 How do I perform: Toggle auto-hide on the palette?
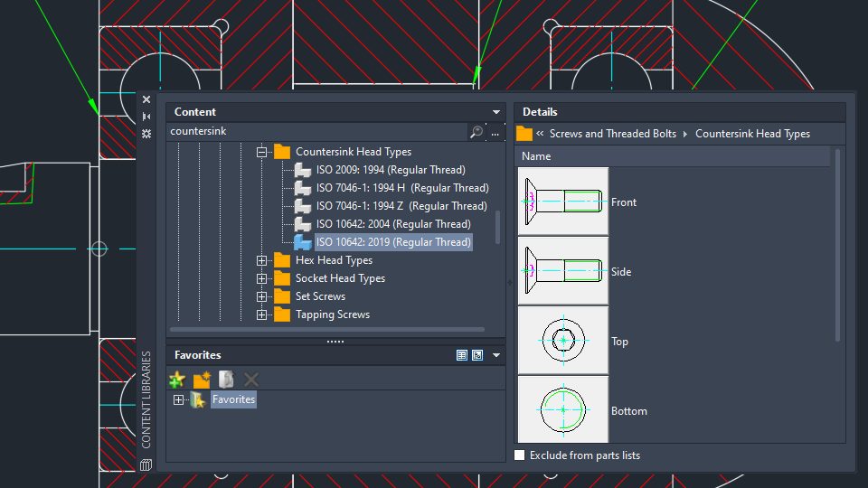pyautogui.click(x=146, y=117)
